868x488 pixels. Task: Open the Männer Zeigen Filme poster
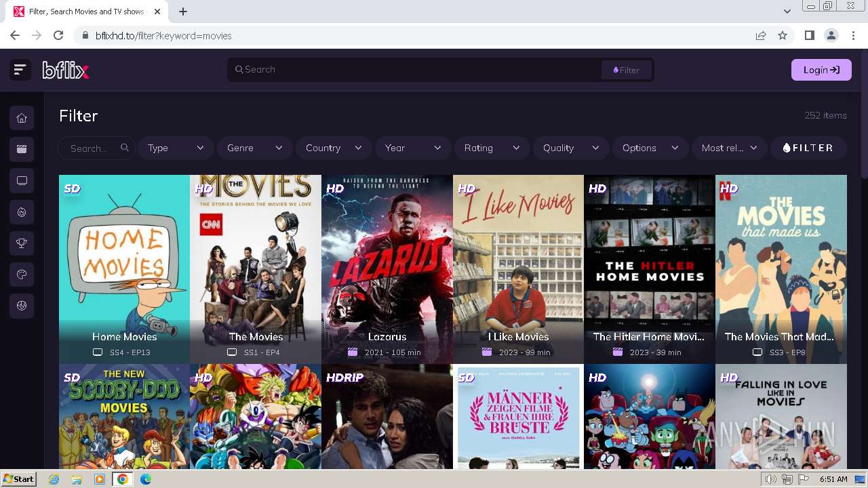[x=518, y=416]
